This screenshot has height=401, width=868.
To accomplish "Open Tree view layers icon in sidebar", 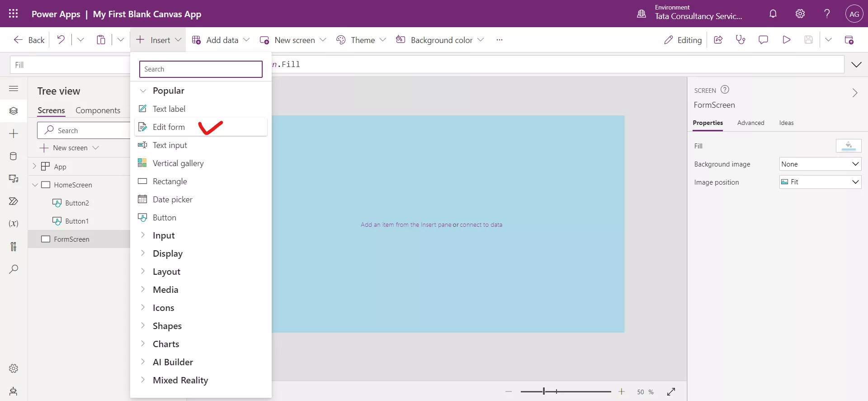I will [14, 111].
